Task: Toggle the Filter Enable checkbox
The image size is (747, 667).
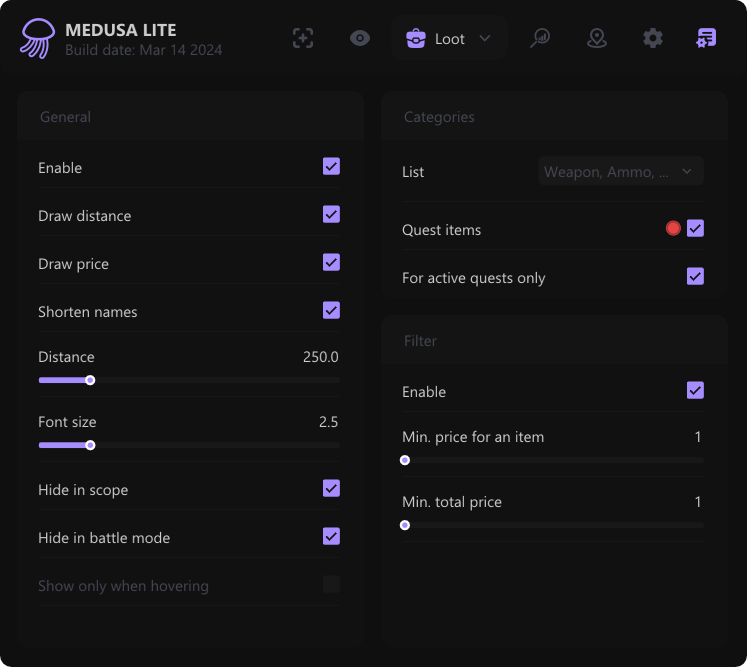Action: point(695,390)
